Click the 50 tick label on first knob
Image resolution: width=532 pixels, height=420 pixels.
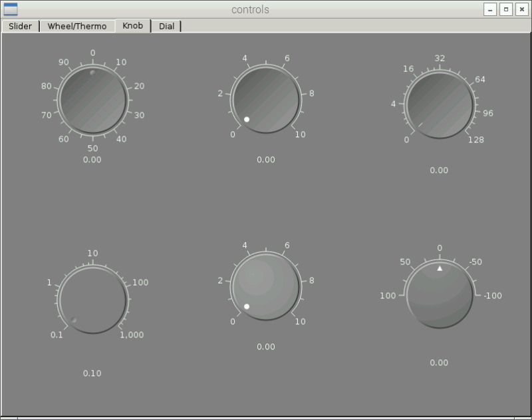92,148
